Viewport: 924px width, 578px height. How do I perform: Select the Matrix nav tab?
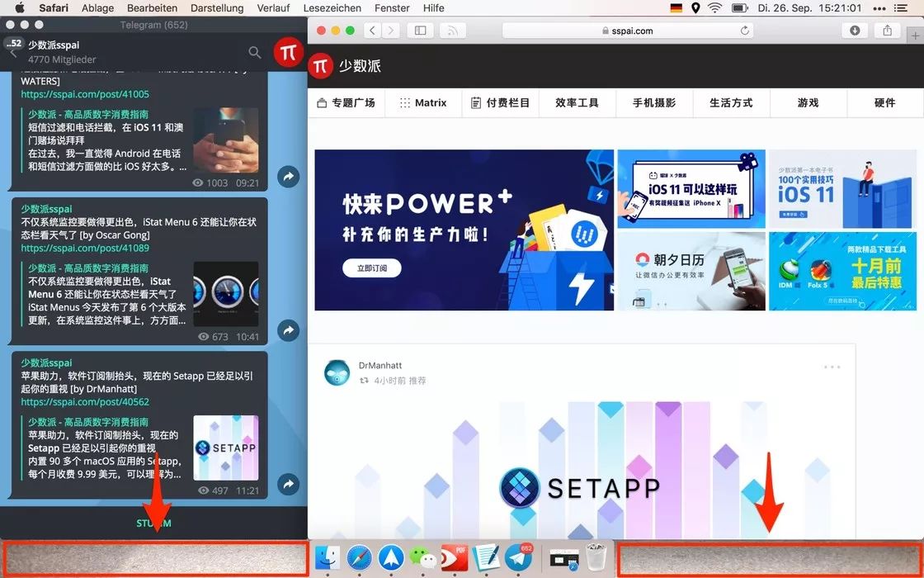423,102
